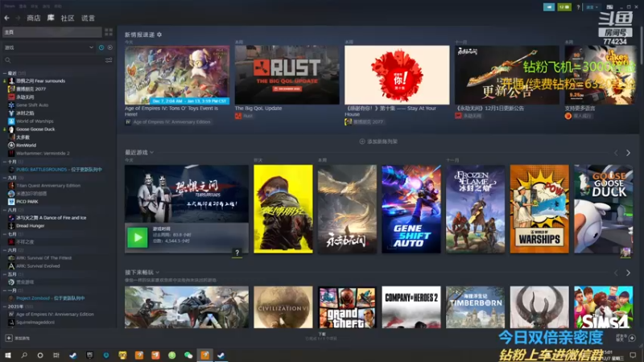Screen dimensions: 644x362
Task: Select Goose Goose Duck in the sidebar list
Action: (35, 130)
